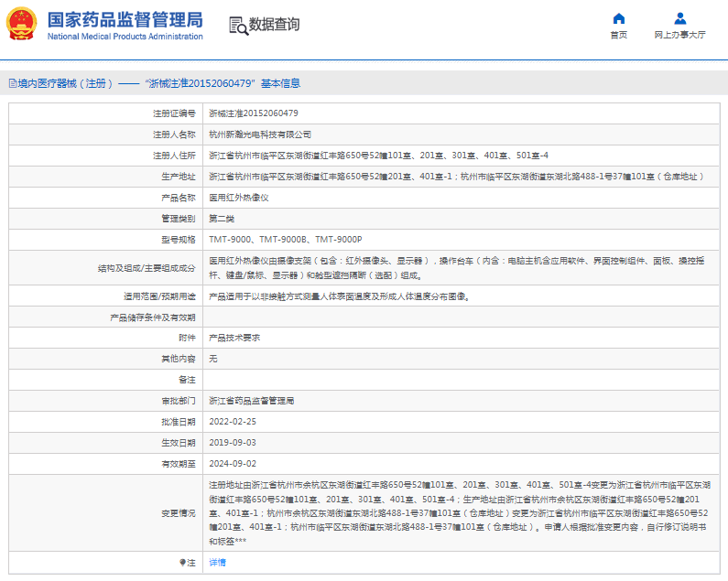Image resolution: width=728 pixels, height=581 pixels.
Task: Click registrant name 杭州新瀚光电科技有限公司
Action: tap(259, 134)
